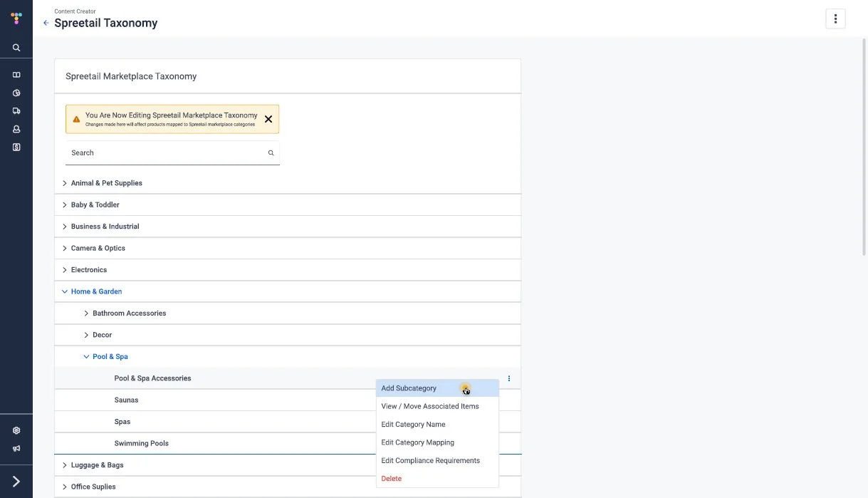The height and width of the screenshot is (498, 868).
Task: Choose Edit Compliance Requirements in the menu
Action: coord(437,461)
